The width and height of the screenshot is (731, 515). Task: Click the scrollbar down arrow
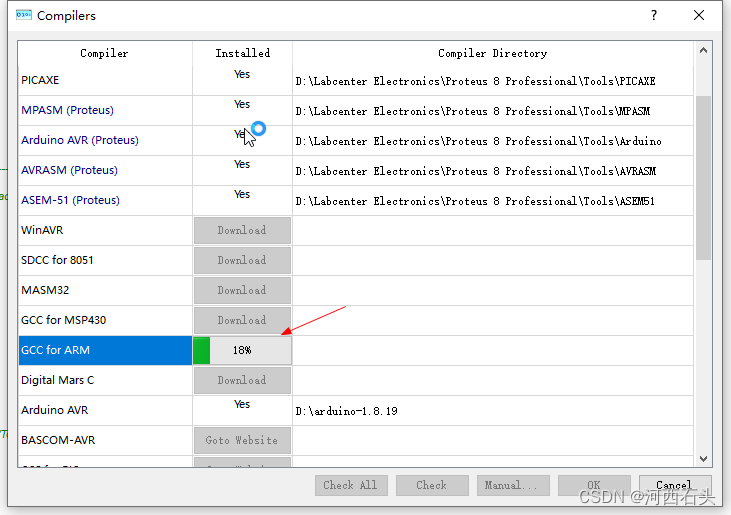703,459
